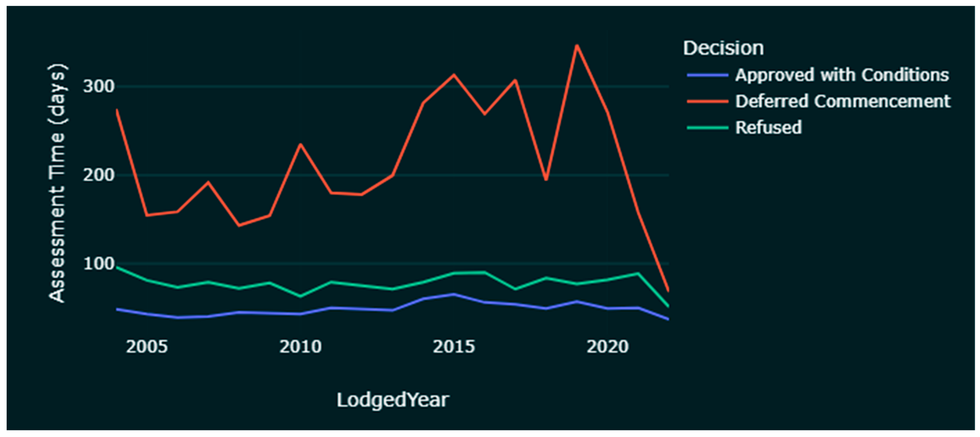Click the red line's peak at 2015
The image size is (980, 437).
point(454,75)
